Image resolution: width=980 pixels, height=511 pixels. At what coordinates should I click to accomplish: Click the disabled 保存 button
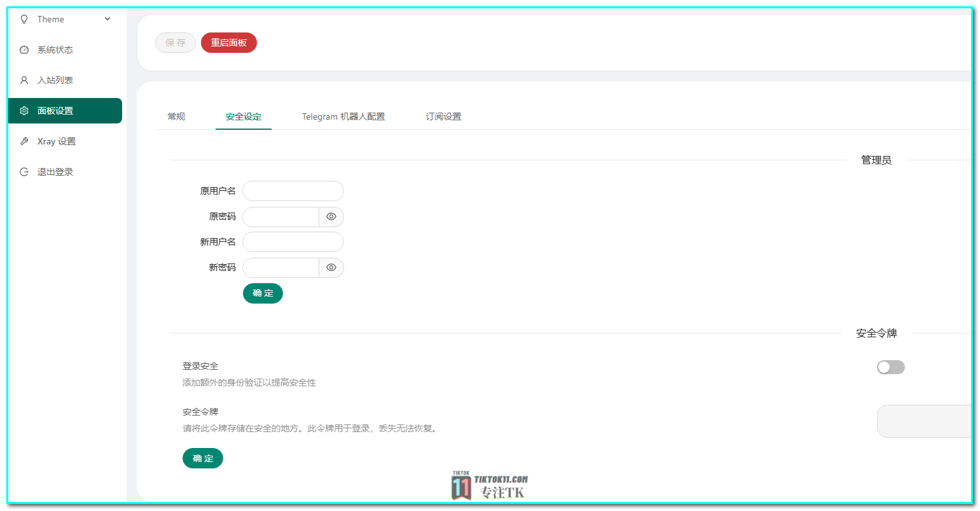point(176,43)
